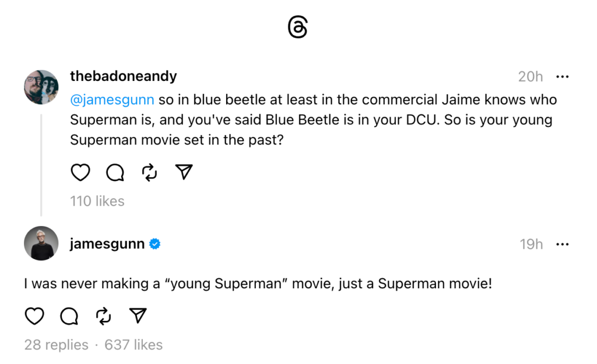
Task: Like jamesgunn's reply with heart icon
Action: (x=34, y=316)
